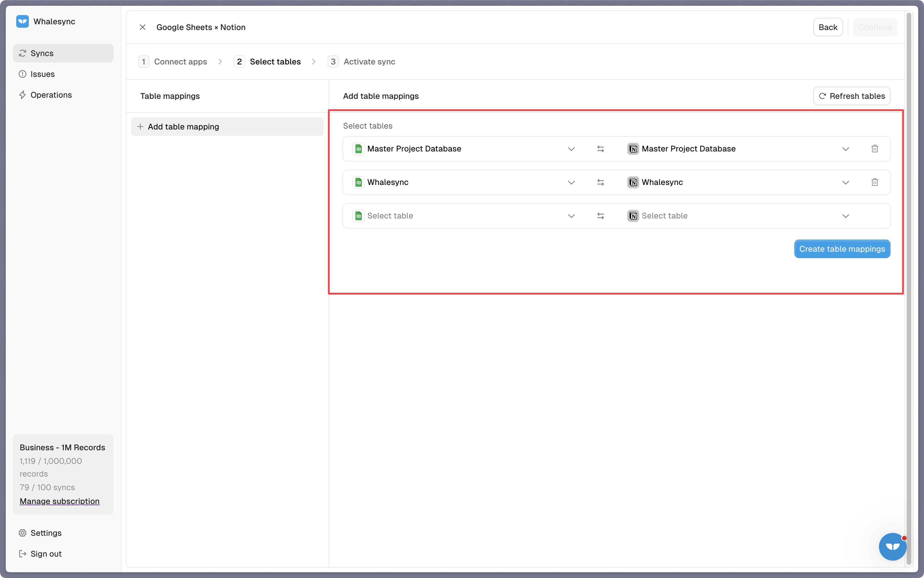
Task: Click the sync arrows in the Whalesync row
Action: click(601, 182)
